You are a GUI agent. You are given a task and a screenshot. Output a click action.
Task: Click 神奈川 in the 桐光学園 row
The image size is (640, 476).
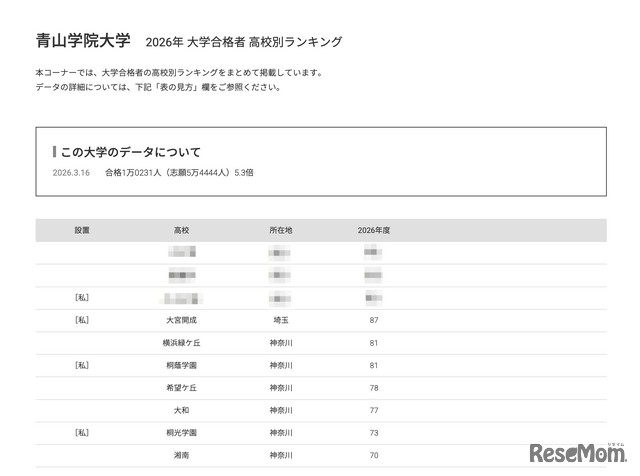281,433
